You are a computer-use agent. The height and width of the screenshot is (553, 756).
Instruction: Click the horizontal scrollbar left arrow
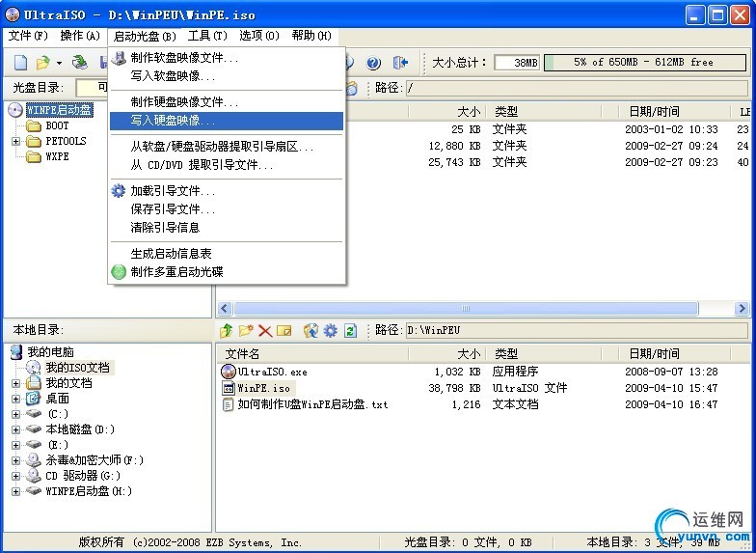[x=224, y=309]
